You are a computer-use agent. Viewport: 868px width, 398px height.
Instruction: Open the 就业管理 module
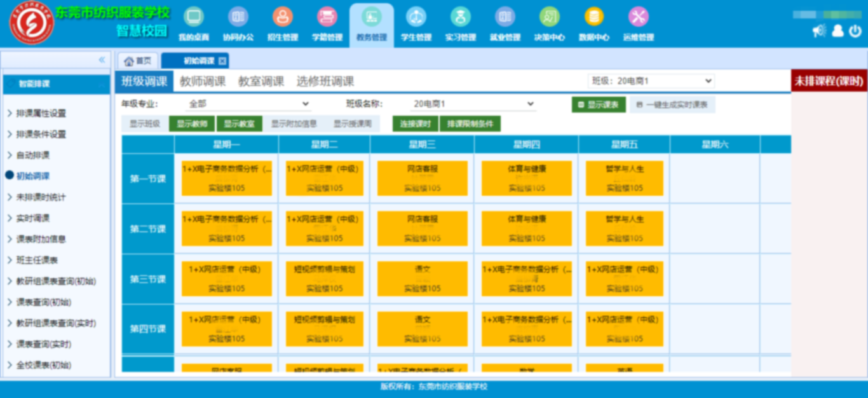pos(505,24)
